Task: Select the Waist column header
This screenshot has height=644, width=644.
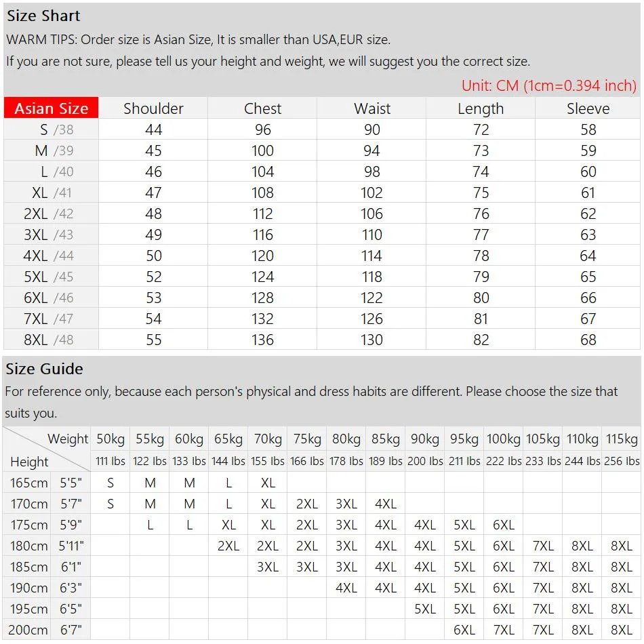Action: pyautogui.click(x=372, y=108)
